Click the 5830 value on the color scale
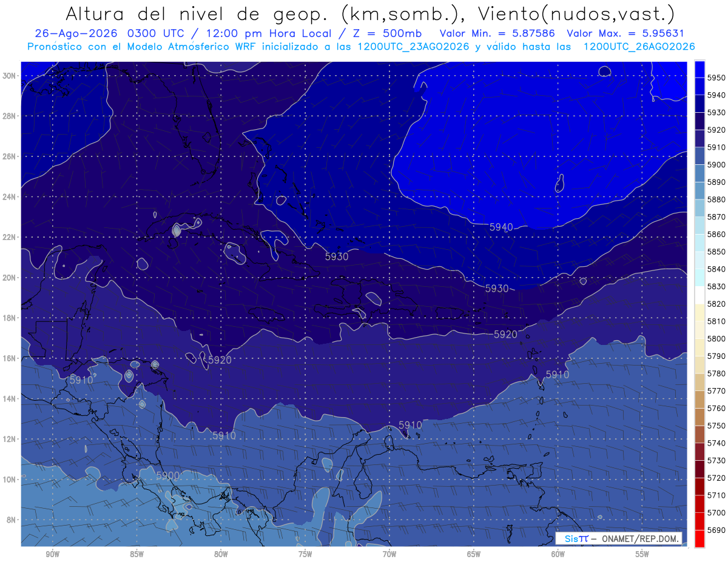The height and width of the screenshot is (562, 728). coord(716,286)
